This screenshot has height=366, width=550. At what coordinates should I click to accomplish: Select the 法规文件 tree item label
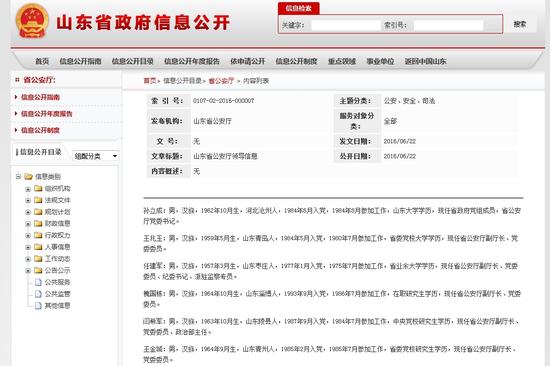pos(58,200)
